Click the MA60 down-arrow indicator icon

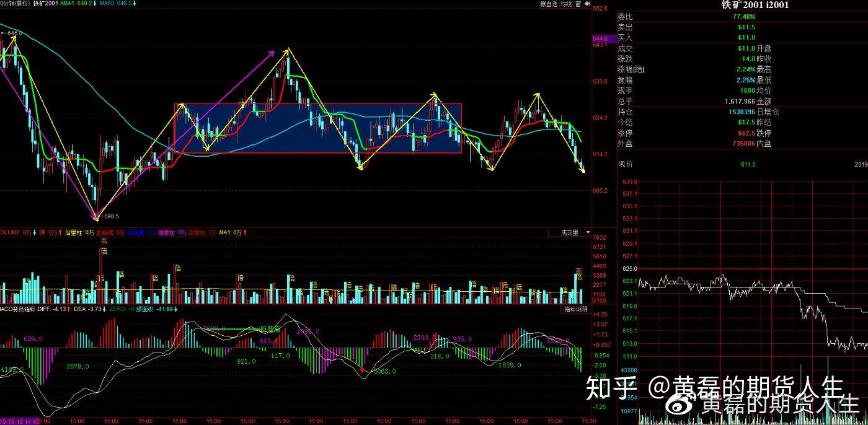tap(135, 4)
